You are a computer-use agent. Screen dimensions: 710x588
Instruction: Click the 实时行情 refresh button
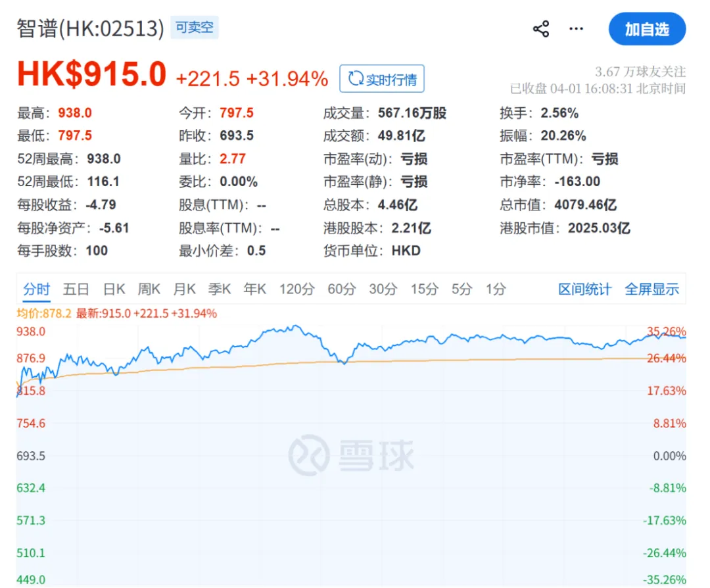pyautogui.click(x=382, y=79)
